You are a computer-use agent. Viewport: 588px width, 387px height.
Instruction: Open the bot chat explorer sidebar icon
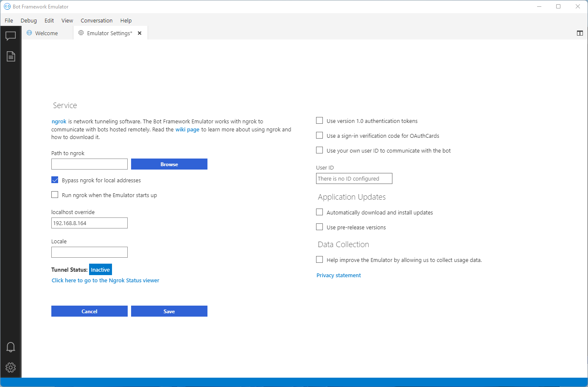11,36
